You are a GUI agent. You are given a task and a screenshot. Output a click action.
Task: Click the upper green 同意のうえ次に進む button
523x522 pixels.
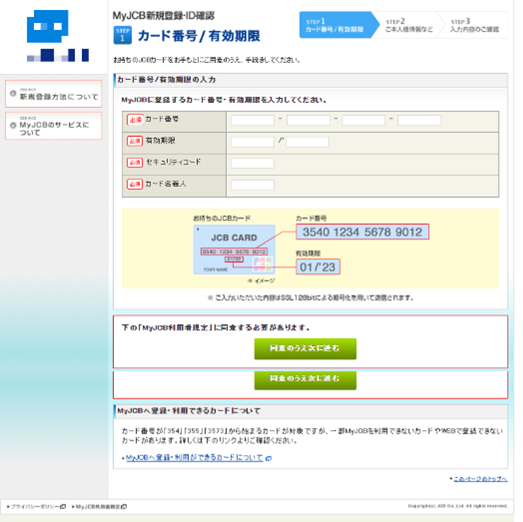(305, 349)
